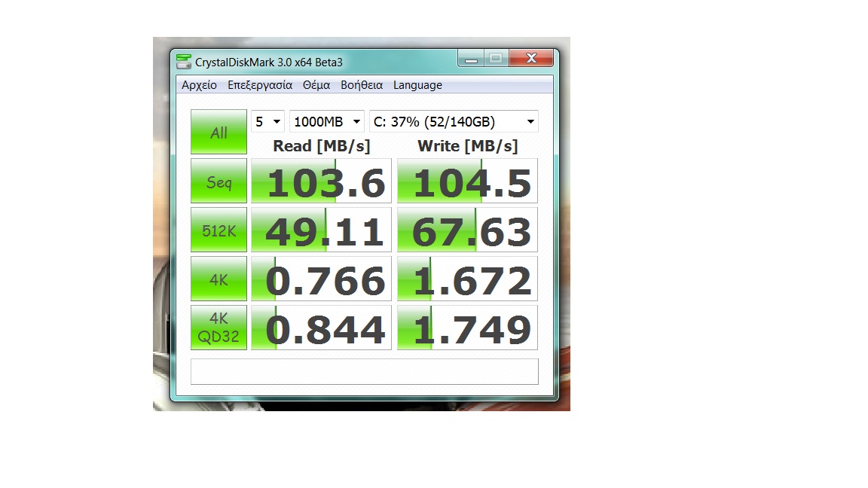Start the 4K random test
The height and width of the screenshot is (488, 868).
click(x=219, y=279)
